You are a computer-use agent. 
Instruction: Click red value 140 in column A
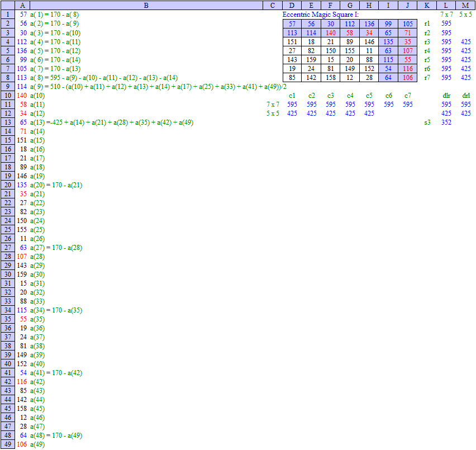[x=22, y=96]
